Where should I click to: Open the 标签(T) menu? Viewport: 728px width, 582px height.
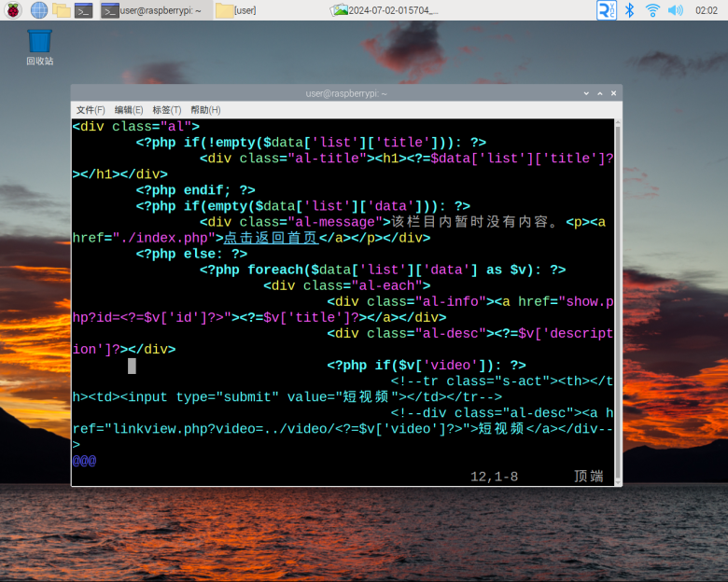click(167, 110)
